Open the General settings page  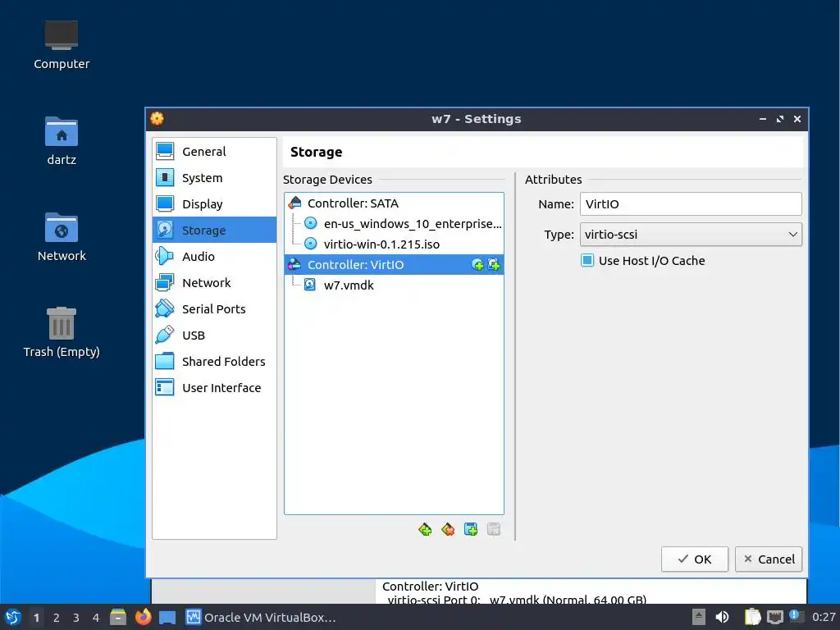click(x=214, y=152)
